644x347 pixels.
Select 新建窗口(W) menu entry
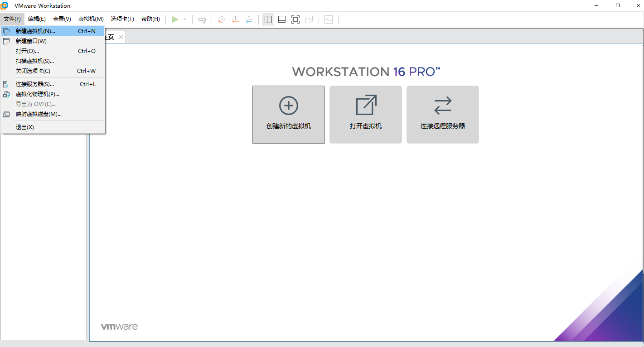pos(53,41)
